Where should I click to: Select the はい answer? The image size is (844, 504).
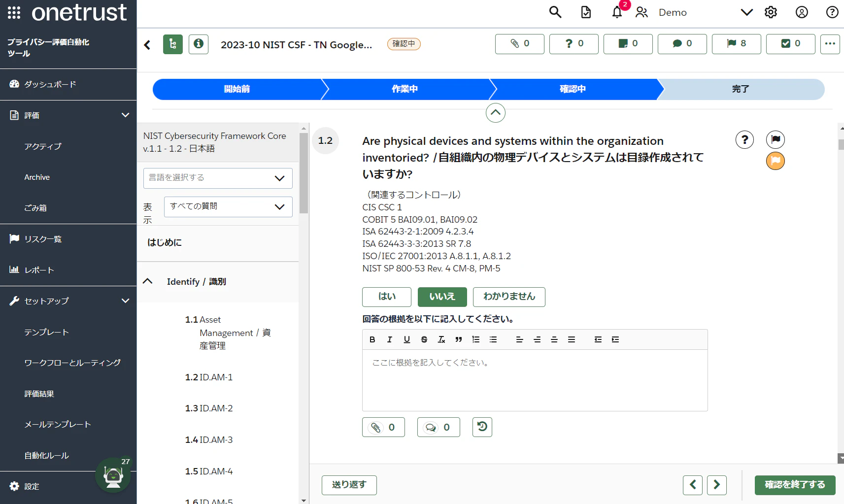(x=387, y=297)
